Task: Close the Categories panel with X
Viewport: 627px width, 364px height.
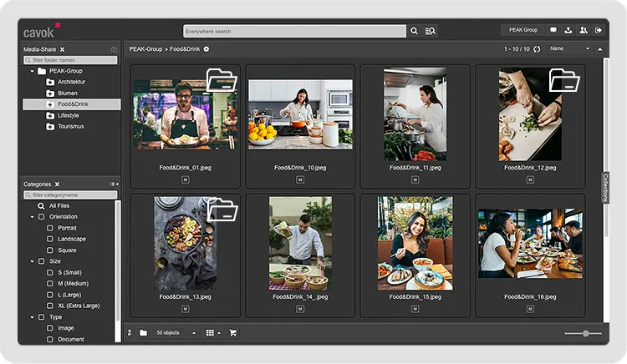Action: pos(57,185)
